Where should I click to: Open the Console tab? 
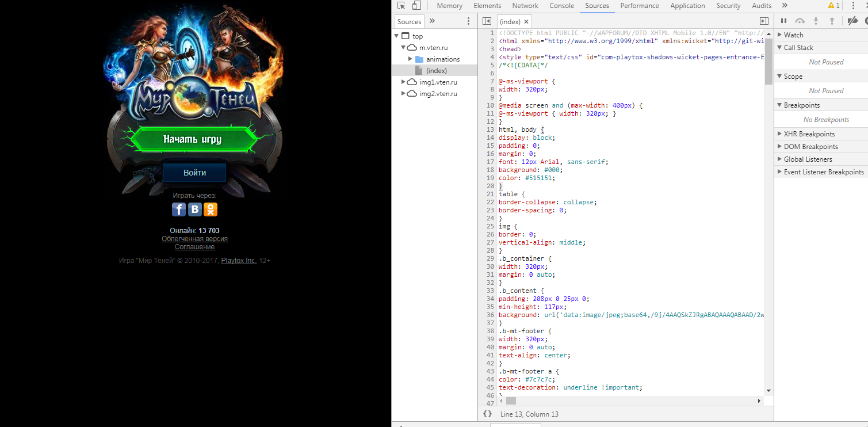tap(561, 6)
